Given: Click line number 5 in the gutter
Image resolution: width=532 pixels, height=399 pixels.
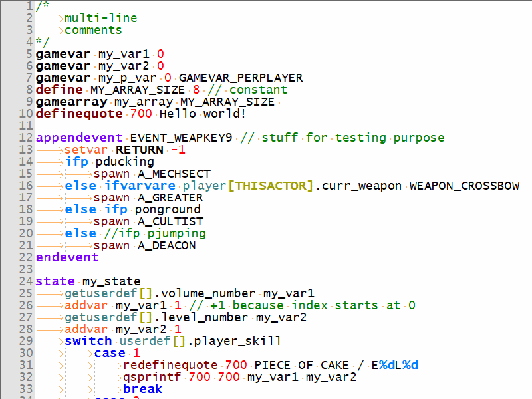Looking at the screenshot, I should point(29,54).
